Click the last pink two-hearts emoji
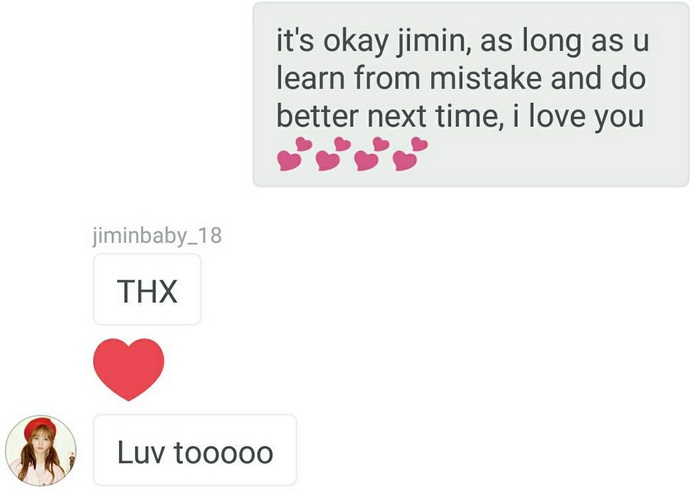 click(411, 154)
